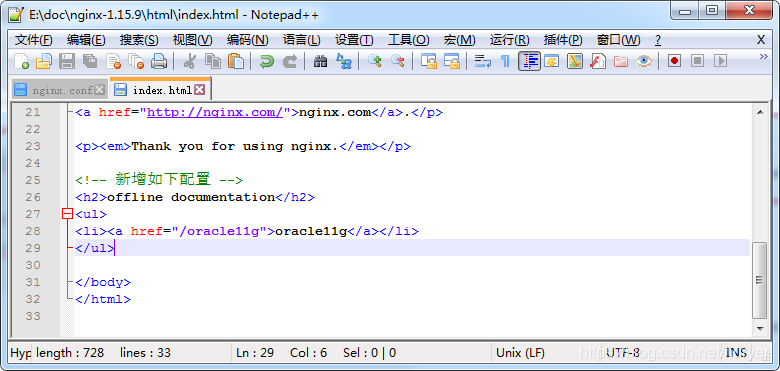Toggle Show All Characters pilcrow icon

click(x=505, y=61)
